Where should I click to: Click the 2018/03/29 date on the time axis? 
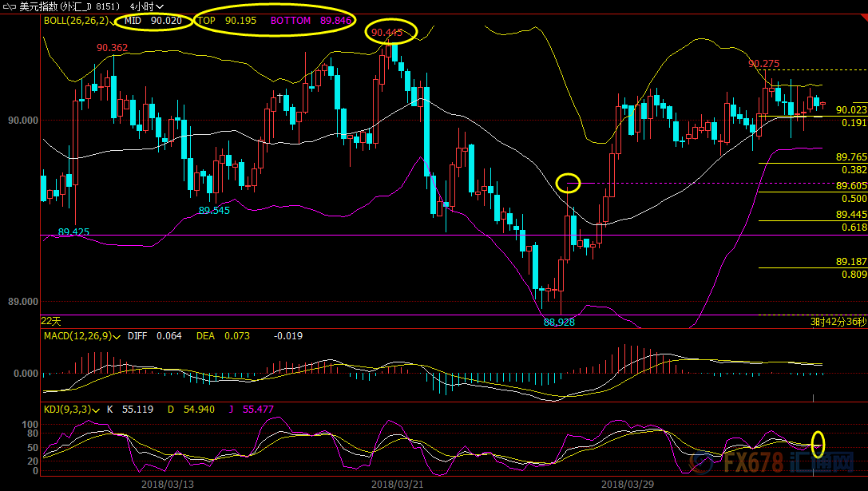point(628,484)
